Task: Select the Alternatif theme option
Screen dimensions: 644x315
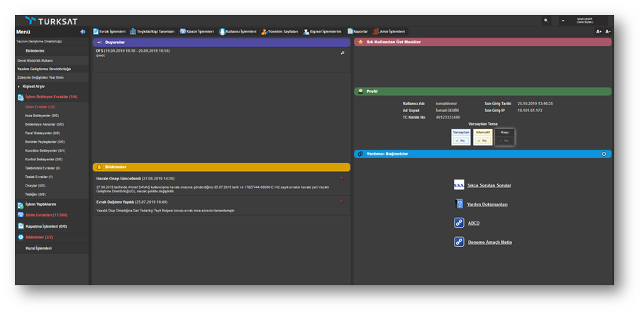Action: coord(483,136)
